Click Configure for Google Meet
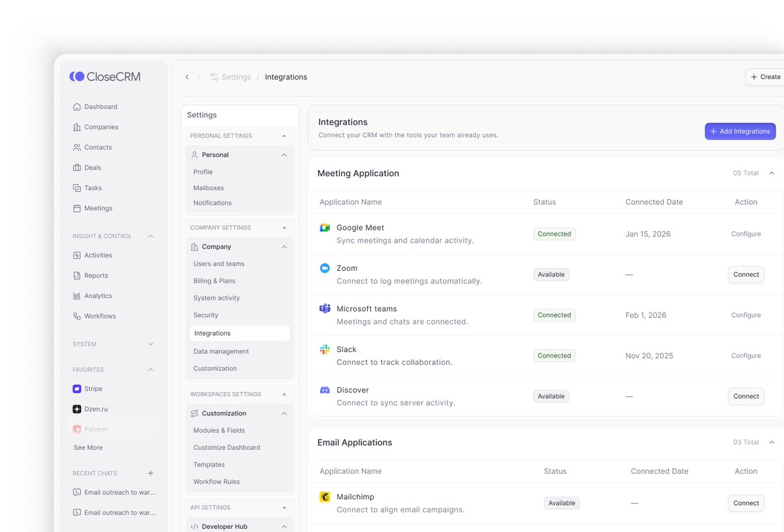The height and width of the screenshot is (532, 784). click(x=745, y=233)
